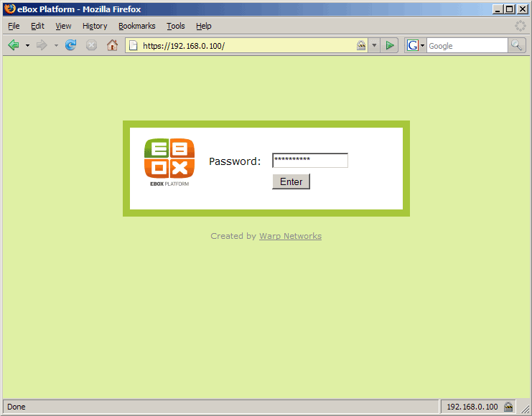Screen dimensions: 532x416
Task: Click the lock icon in address bar
Action: pos(361,45)
